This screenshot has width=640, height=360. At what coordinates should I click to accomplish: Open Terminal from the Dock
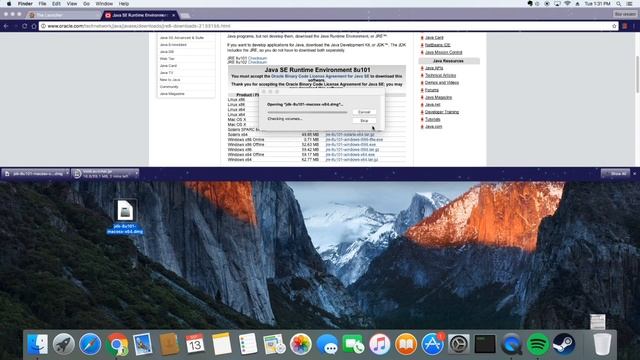tap(485, 344)
